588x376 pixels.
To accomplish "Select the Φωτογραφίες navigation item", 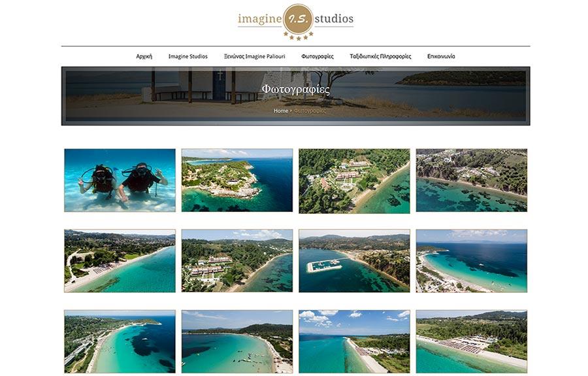I will pos(318,56).
